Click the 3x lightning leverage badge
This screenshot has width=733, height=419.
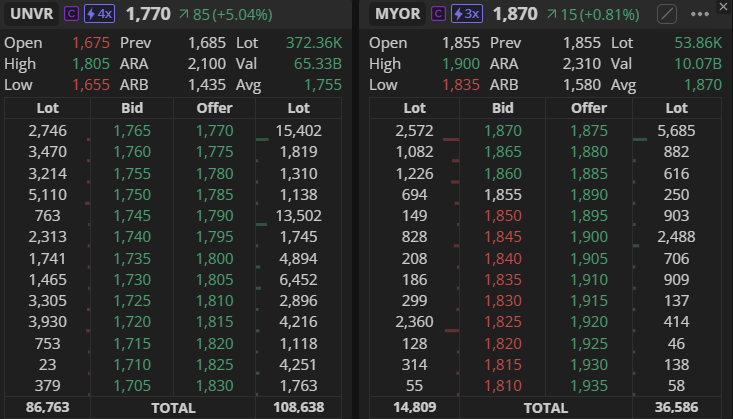point(467,14)
